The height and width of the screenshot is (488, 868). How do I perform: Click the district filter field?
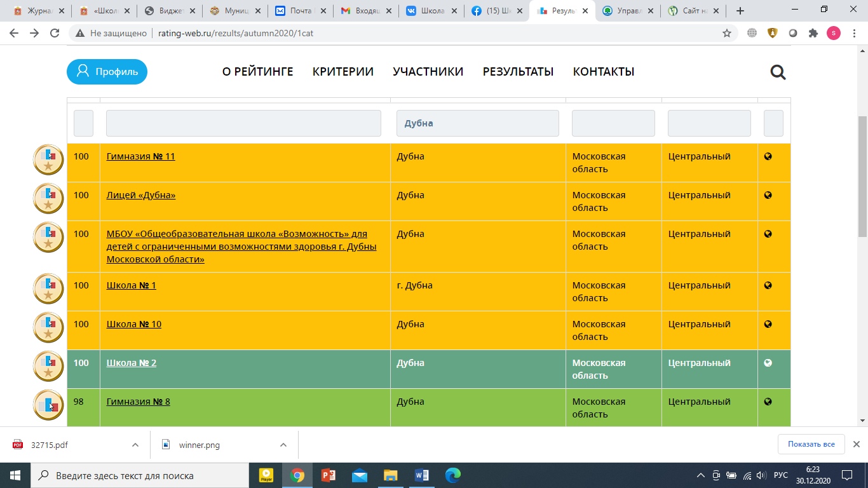pos(709,123)
